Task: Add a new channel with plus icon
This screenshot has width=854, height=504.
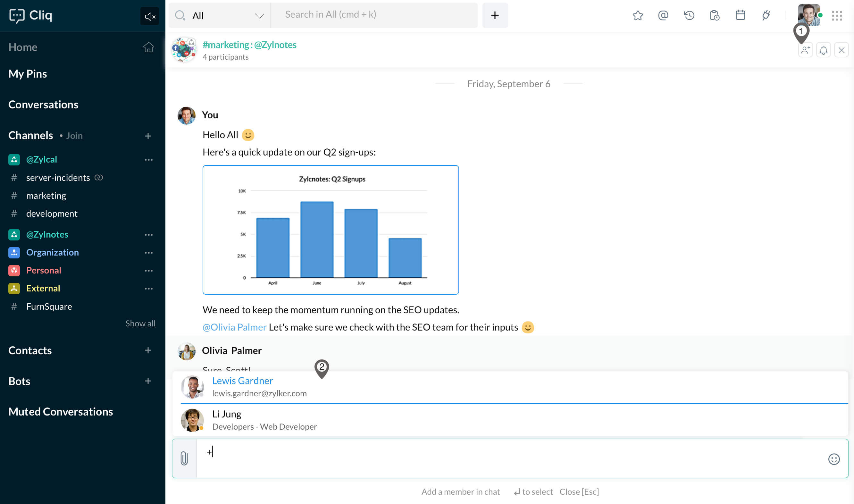Action: click(x=148, y=136)
